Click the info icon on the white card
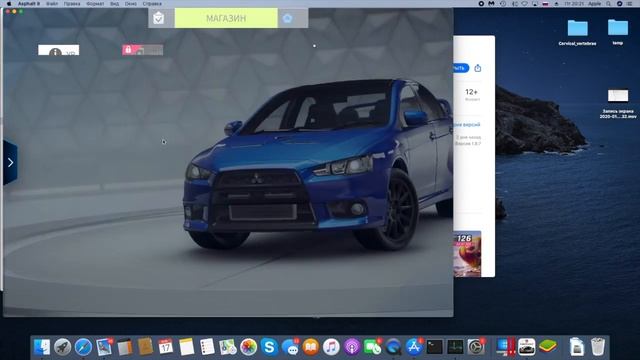640x360 pixels. tap(55, 52)
